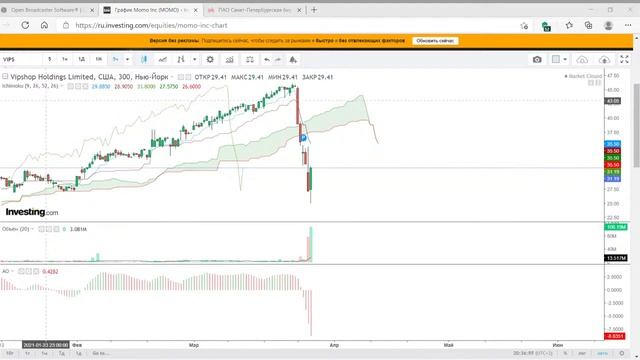Viewport: 640px width, 360px height.
Task: Open browser collections icon
Action: pyautogui.click(x=589, y=25)
